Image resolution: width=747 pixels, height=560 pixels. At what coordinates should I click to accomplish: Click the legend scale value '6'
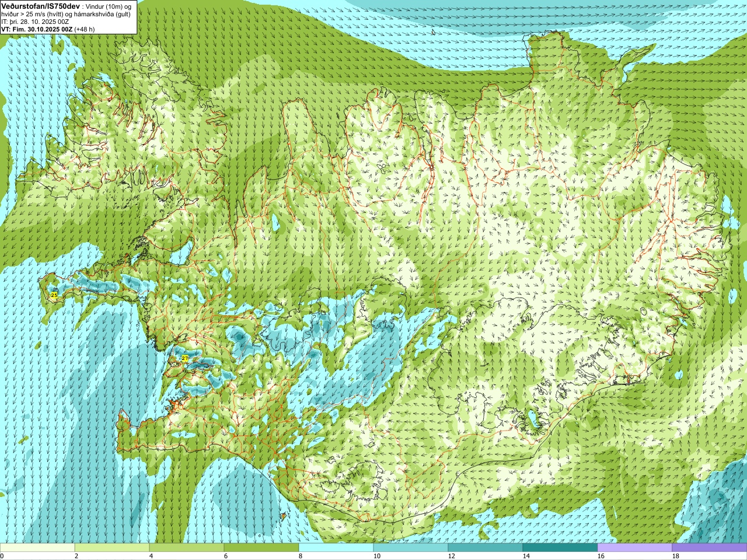point(226,556)
